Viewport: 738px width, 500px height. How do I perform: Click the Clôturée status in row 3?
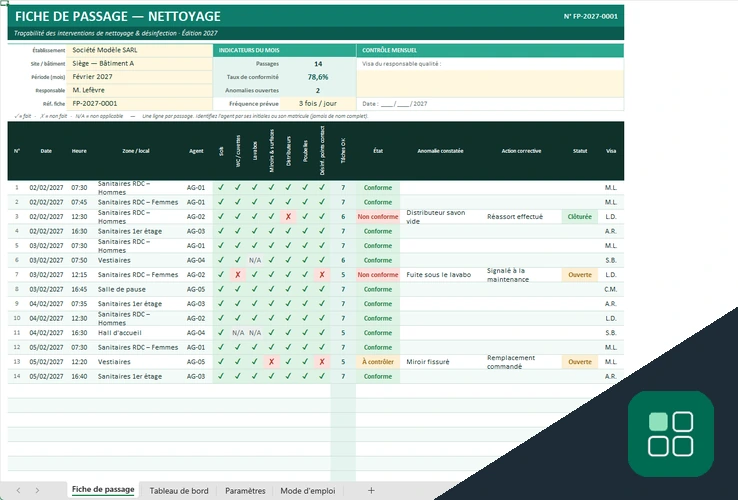coord(580,217)
